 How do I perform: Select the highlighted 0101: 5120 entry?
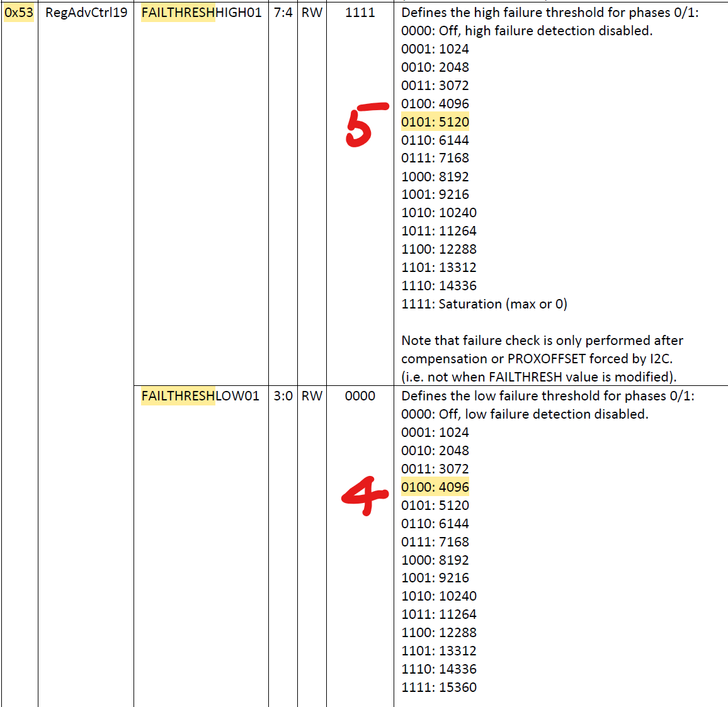[x=435, y=122]
